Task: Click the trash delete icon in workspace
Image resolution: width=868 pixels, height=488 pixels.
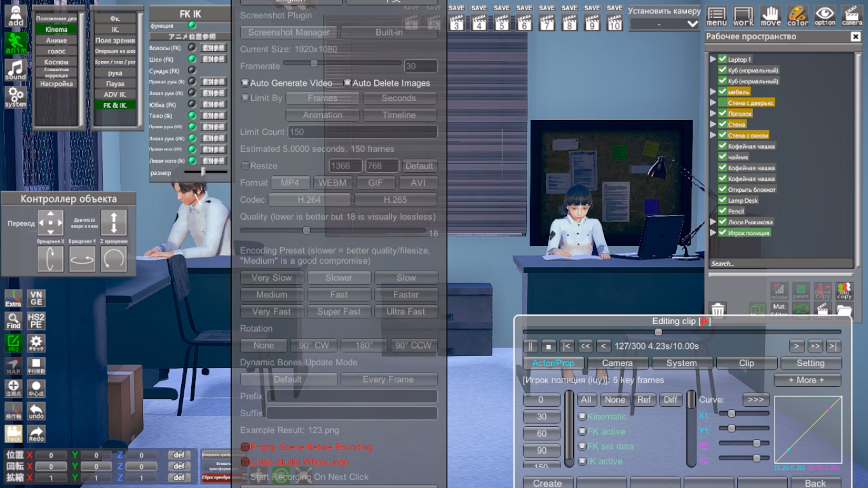Action: [x=717, y=311]
